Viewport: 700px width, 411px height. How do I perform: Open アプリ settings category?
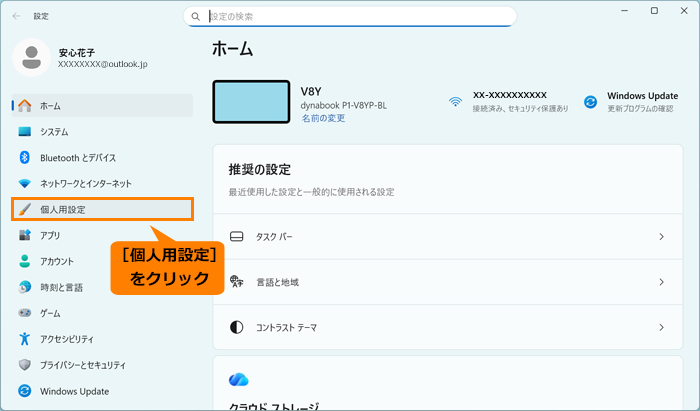tap(103, 235)
